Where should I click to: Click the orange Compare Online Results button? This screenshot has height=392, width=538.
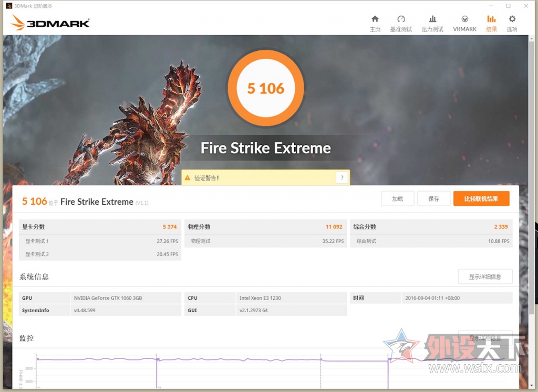click(x=481, y=199)
